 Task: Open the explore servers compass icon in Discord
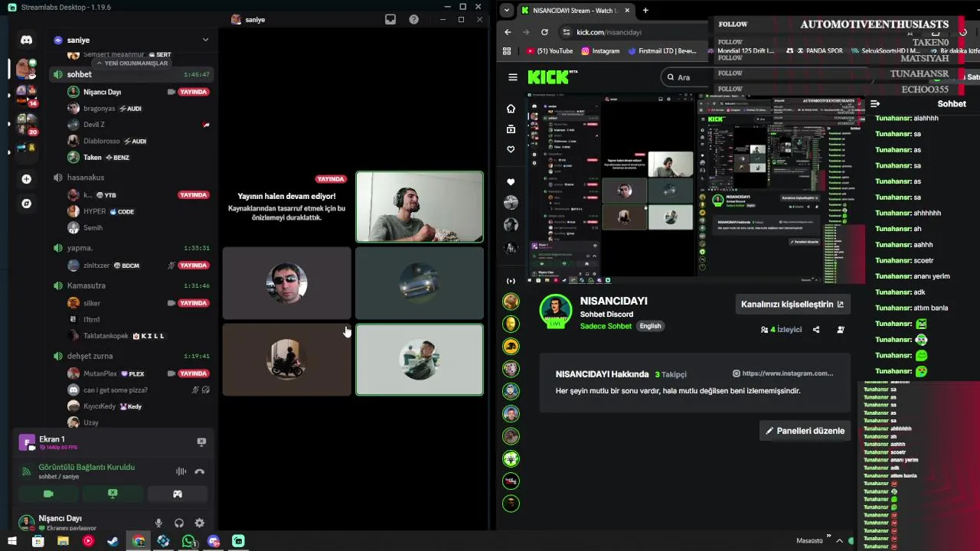tap(26, 204)
